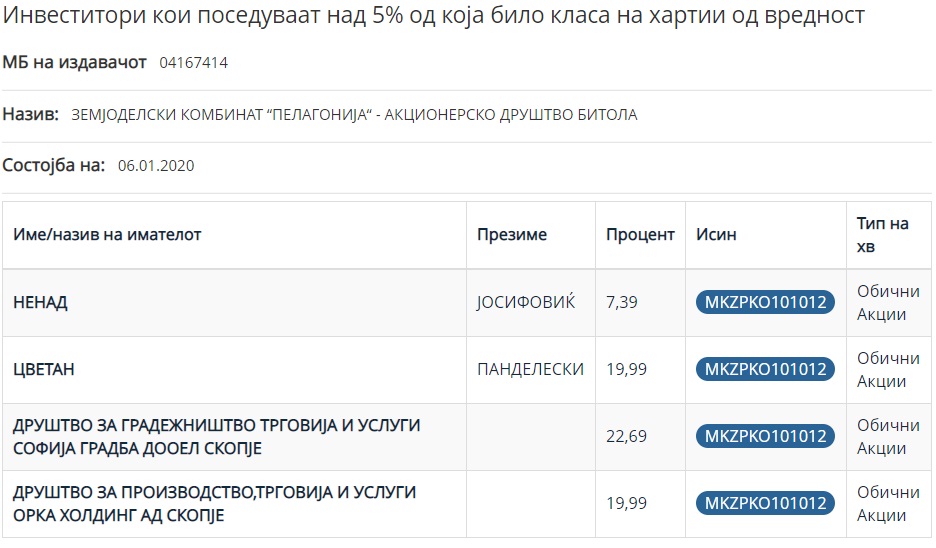This screenshot has width=936, height=548.
Task: Click the 7,39 percent value
Action: pyautogui.click(x=622, y=302)
